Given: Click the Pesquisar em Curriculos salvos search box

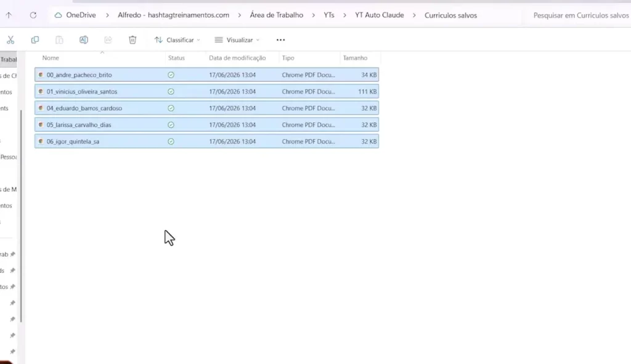Looking at the screenshot, I should (x=580, y=15).
